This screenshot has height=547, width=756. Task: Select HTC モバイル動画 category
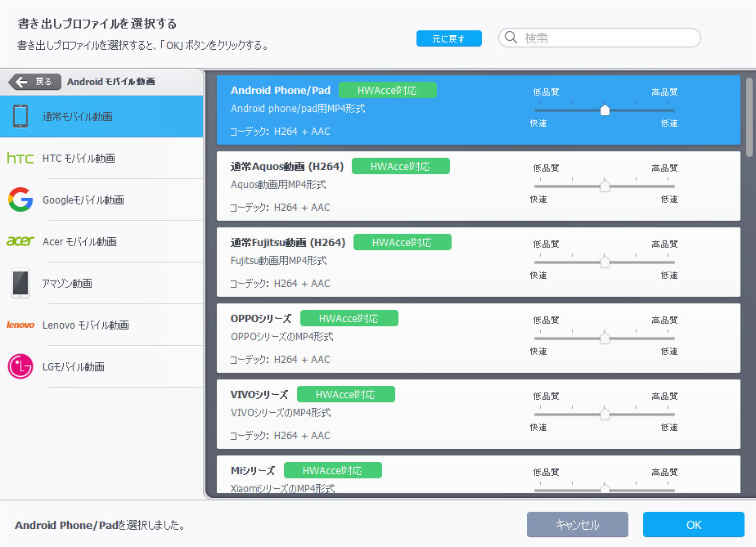[101, 158]
